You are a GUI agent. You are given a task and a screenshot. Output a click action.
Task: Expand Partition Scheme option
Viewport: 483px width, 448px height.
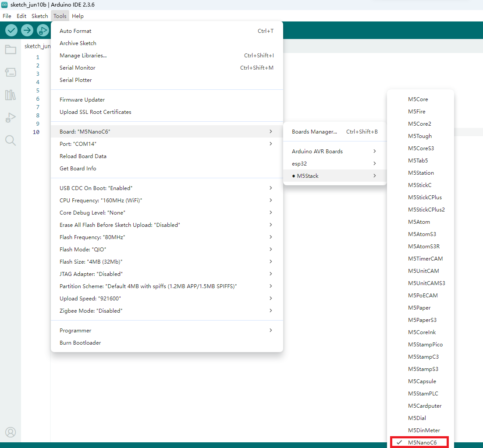(x=167, y=286)
